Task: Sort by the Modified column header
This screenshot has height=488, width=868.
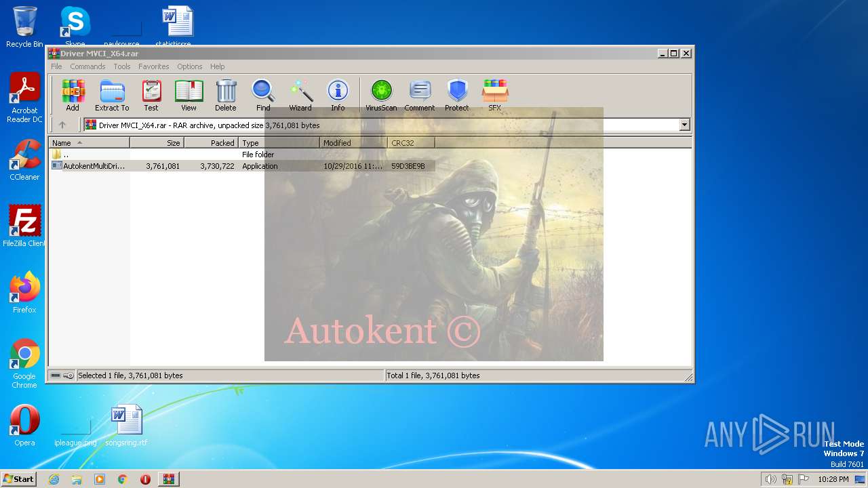Action: point(353,142)
